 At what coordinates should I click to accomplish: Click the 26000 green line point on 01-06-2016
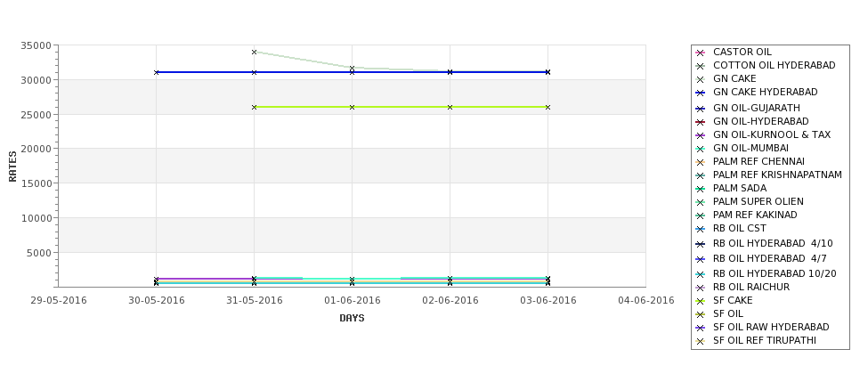352,107
